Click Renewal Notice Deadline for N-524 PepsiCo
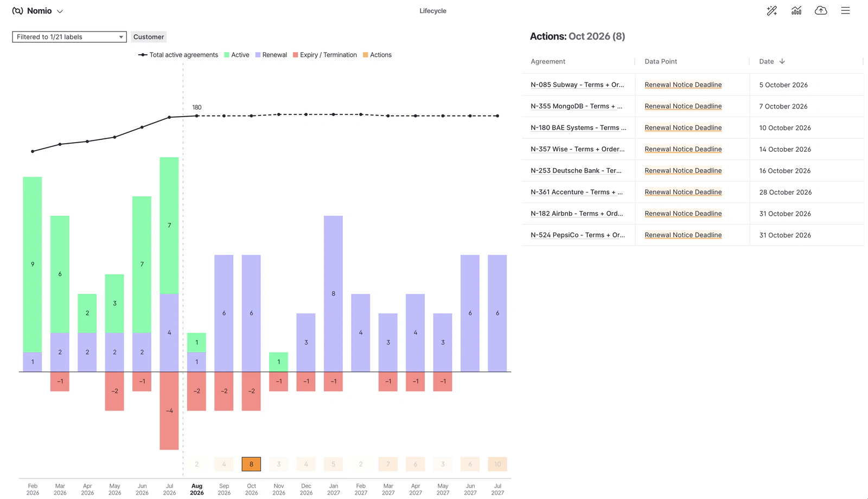The height and width of the screenshot is (499, 868). point(683,235)
